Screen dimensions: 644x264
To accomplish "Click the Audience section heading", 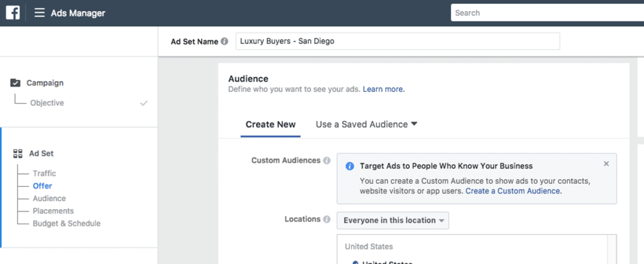I will [x=248, y=79].
